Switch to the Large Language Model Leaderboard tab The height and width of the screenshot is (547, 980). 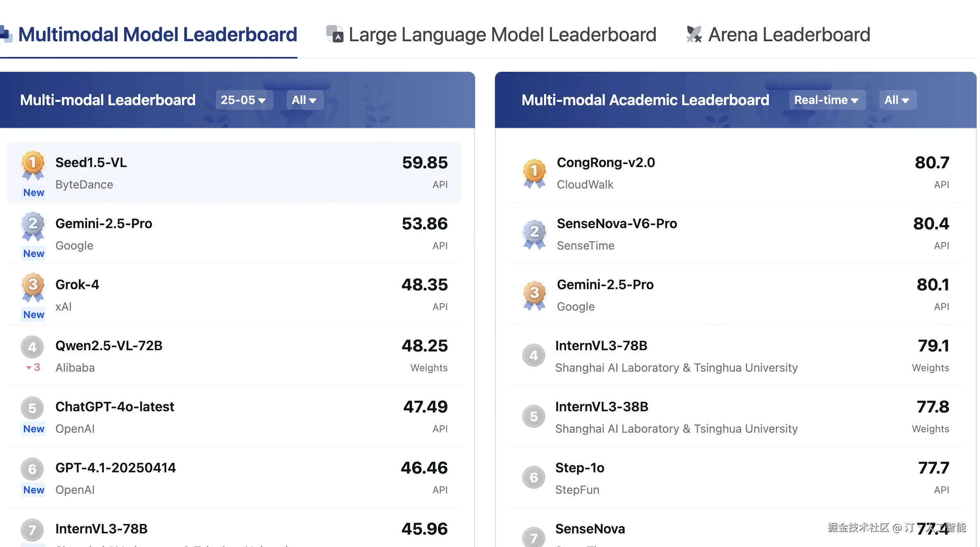[502, 35]
